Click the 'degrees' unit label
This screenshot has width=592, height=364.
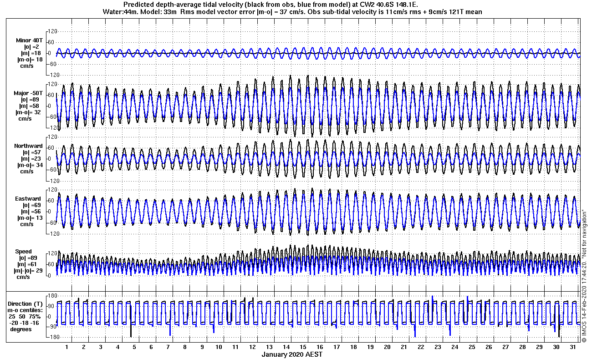[21, 329]
